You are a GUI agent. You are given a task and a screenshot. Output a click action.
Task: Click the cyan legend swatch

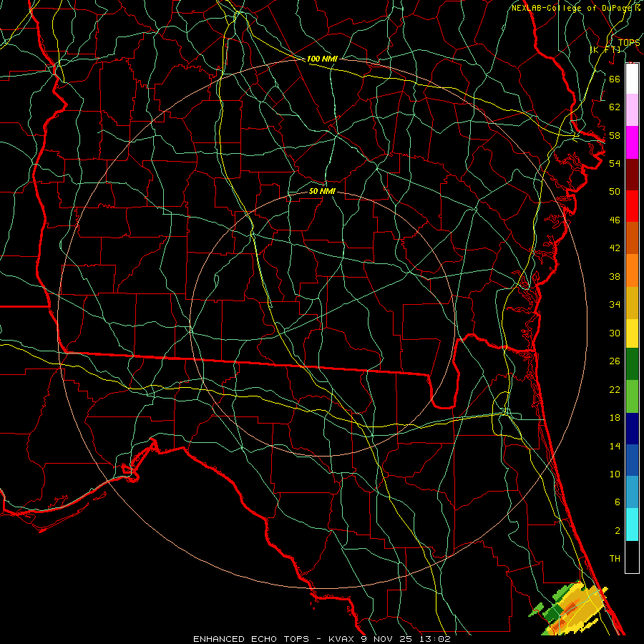click(x=632, y=525)
